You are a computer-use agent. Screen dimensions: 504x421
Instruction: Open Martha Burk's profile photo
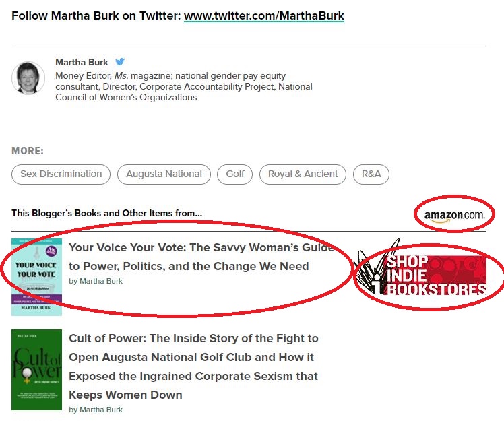click(28, 78)
